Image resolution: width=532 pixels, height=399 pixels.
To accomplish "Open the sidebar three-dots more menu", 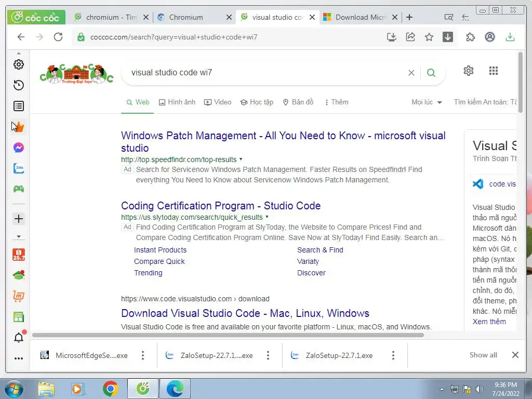I will click(x=19, y=358).
